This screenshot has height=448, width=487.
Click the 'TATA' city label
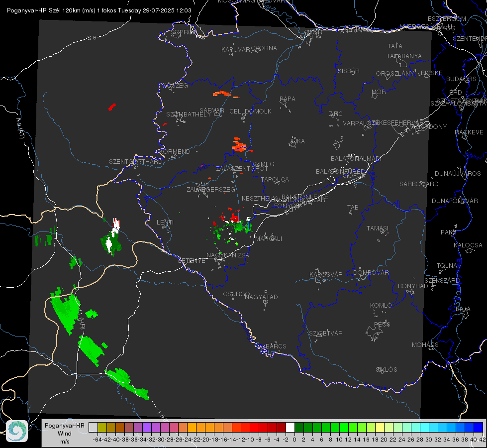click(395, 46)
